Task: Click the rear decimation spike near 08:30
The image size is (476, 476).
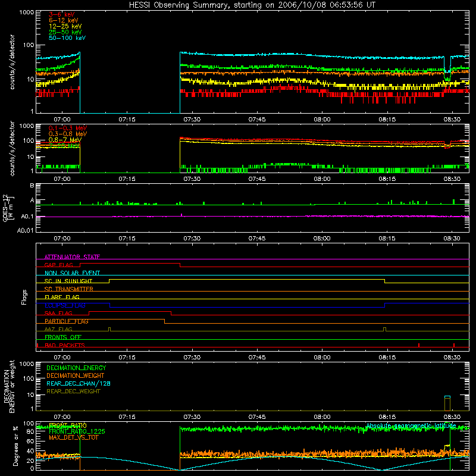Action: [447, 403]
